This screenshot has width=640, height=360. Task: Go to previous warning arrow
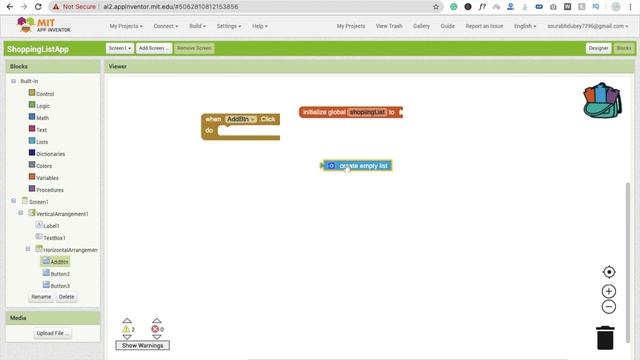[127, 321]
